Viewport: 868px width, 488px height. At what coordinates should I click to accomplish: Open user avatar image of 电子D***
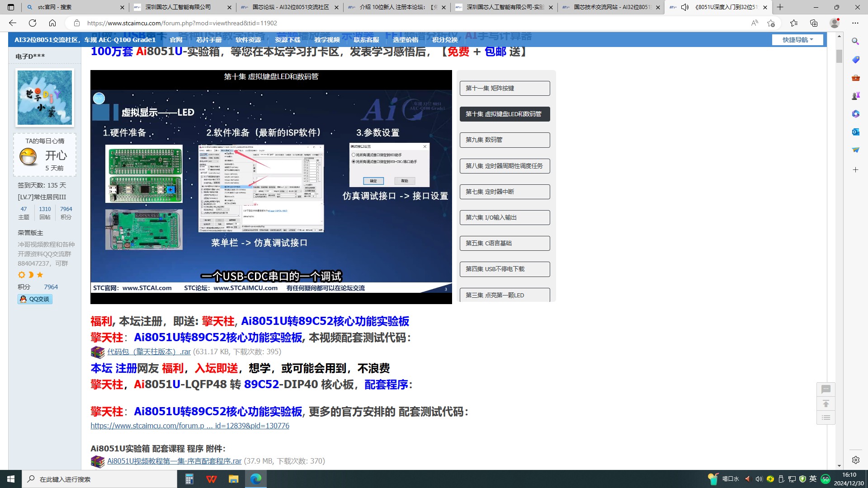point(45,98)
